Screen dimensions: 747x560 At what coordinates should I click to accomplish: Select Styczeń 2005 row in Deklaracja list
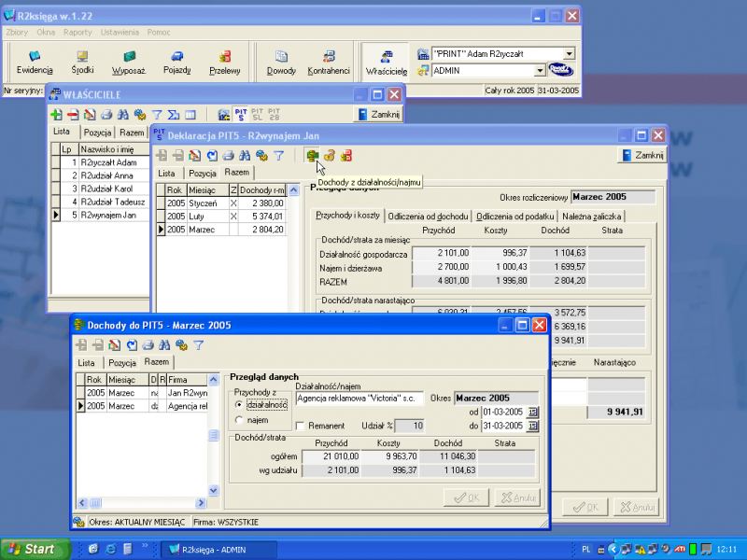tap(222, 203)
